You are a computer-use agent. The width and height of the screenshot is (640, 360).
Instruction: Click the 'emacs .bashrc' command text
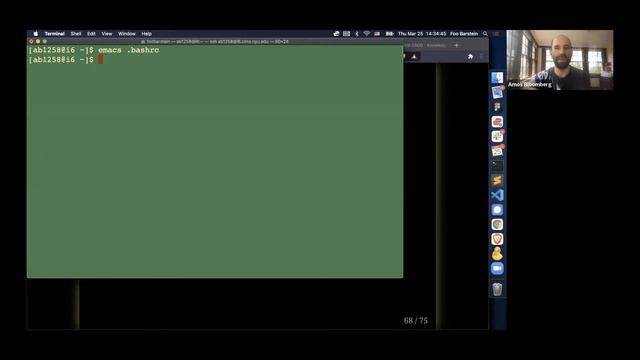(128, 50)
